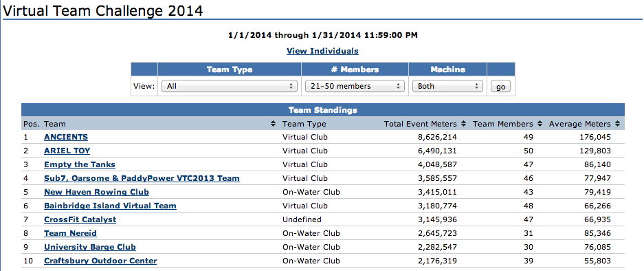Sort by Average Meters arrows
The image size is (644, 271).
[x=617, y=124]
